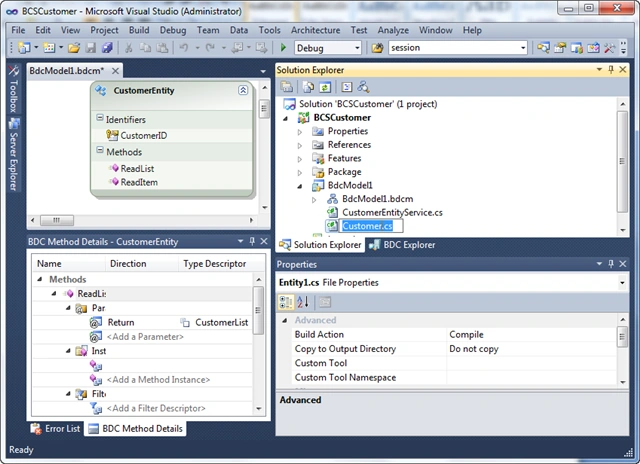Switch to the BDC Method Details tab

[136, 428]
